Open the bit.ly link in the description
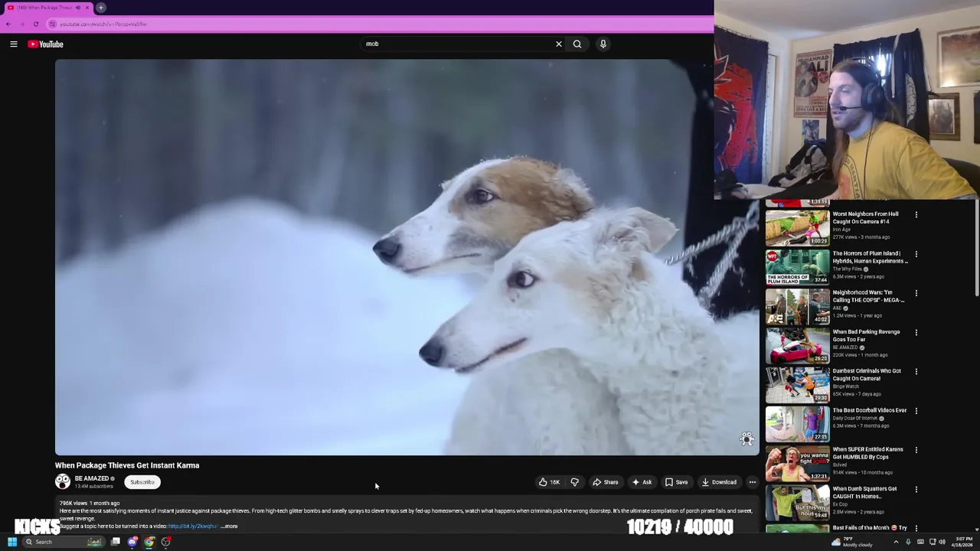This screenshot has width=980, height=551. 193,527
